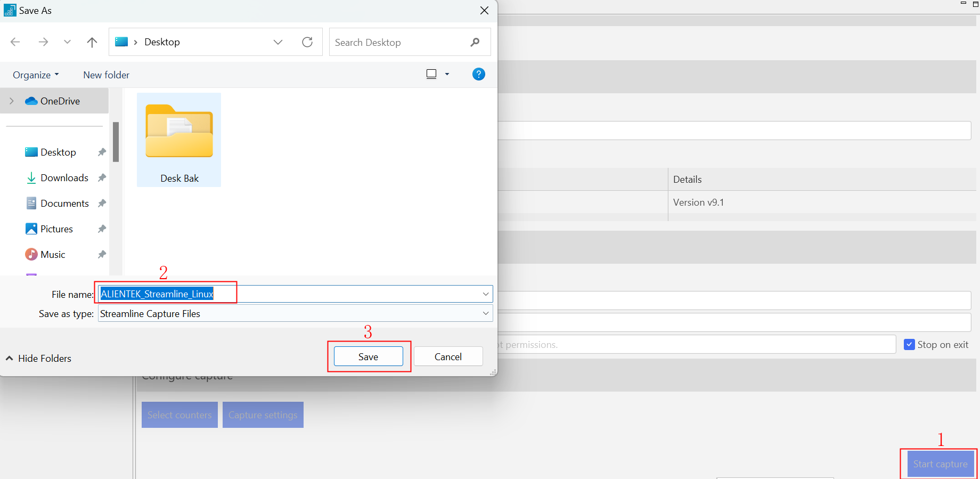Click the search magnifier icon
This screenshot has height=479, width=980.
[x=475, y=42]
